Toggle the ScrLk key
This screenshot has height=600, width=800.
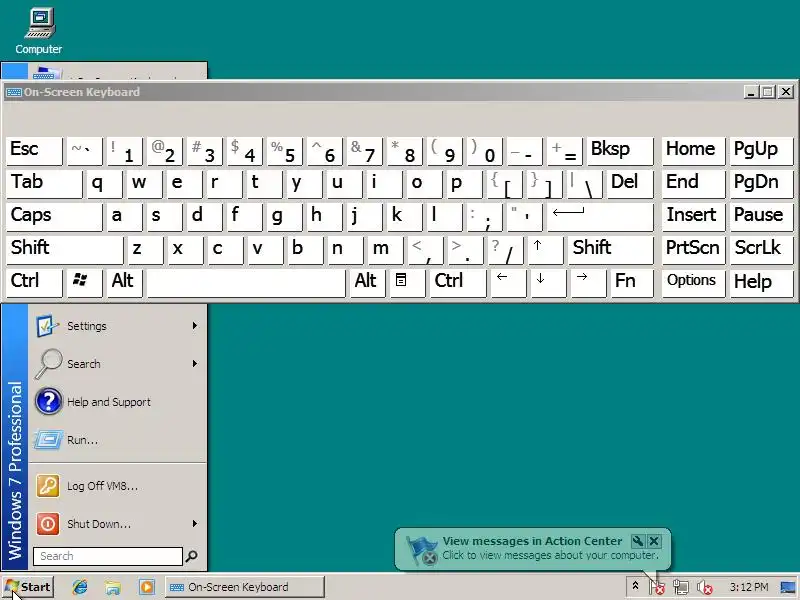[761, 249]
